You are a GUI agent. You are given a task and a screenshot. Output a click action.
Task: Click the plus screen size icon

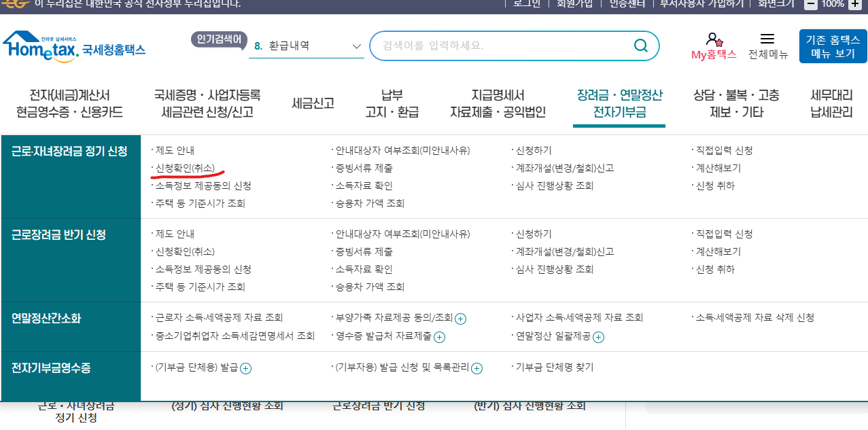point(854,5)
